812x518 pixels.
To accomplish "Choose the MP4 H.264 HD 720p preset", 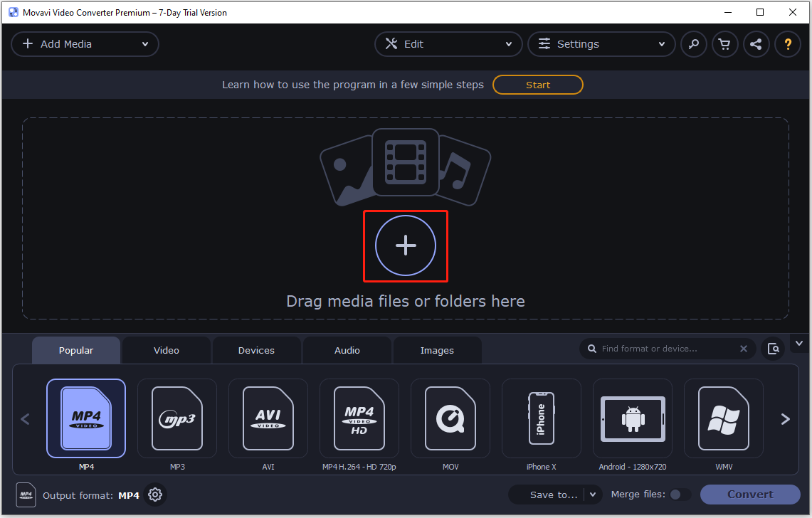I will 359,418.
